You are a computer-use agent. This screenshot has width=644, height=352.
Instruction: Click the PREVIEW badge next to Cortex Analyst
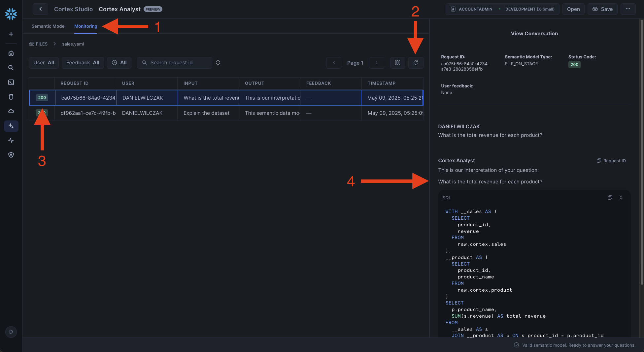[153, 9]
